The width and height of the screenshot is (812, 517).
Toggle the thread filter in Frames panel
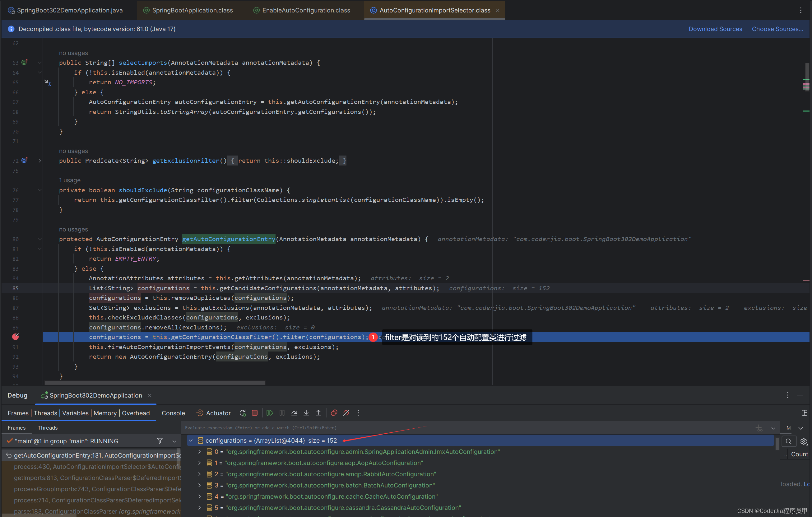coord(160,441)
